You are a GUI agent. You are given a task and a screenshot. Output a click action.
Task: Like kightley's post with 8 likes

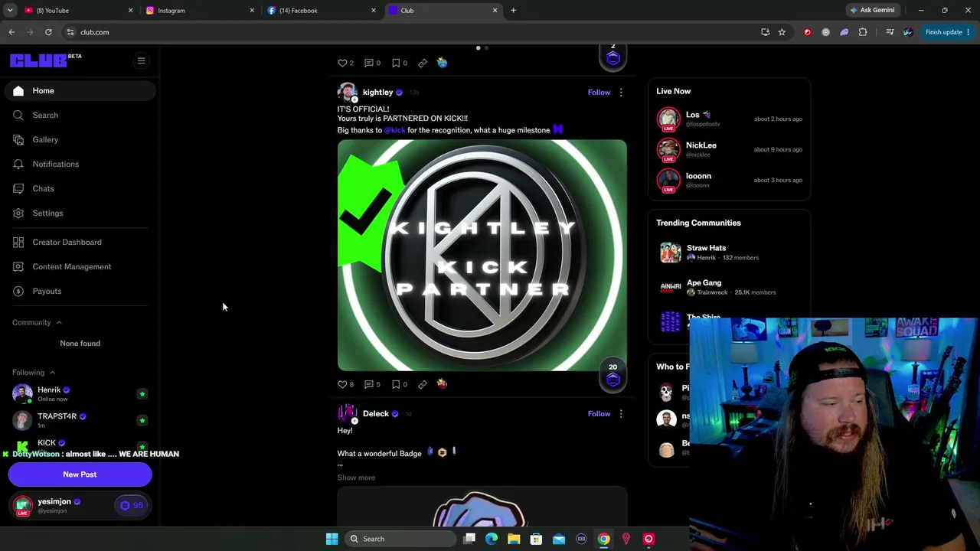[x=345, y=384]
